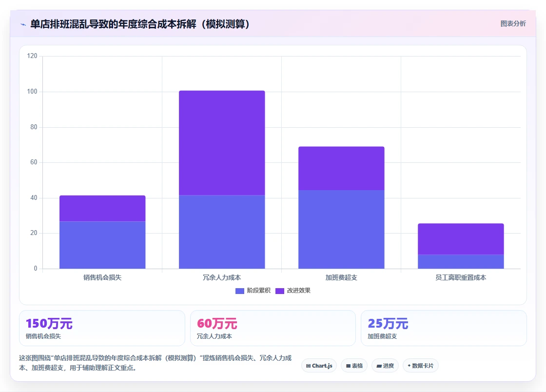Click the 0 y-axis tick label

click(36, 269)
